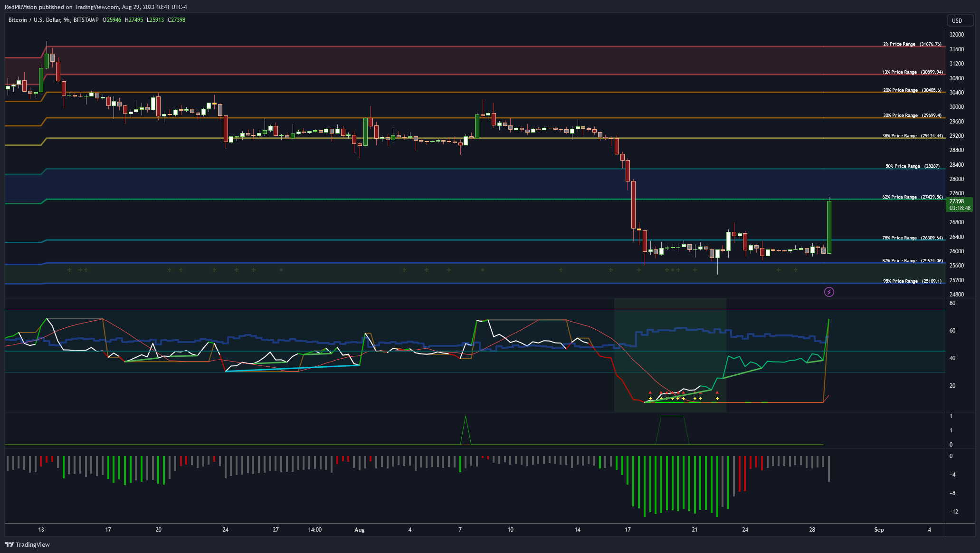Click the 2% Price Range (31676.76) label

point(912,44)
